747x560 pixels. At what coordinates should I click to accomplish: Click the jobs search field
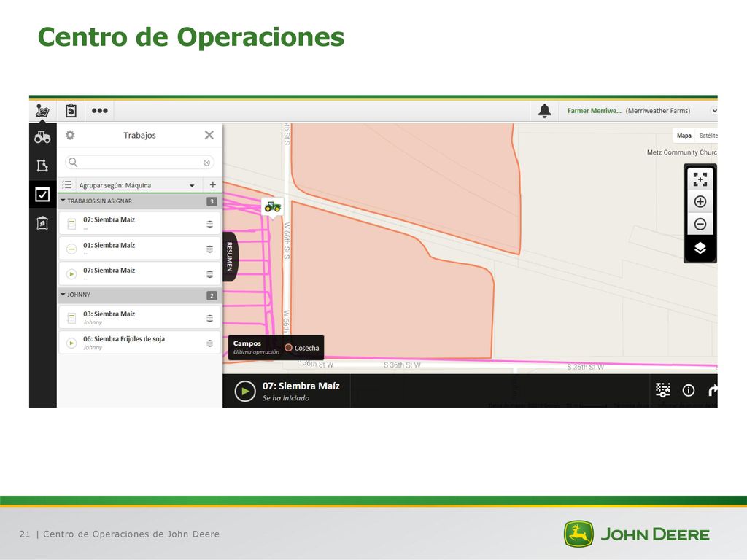(139, 163)
